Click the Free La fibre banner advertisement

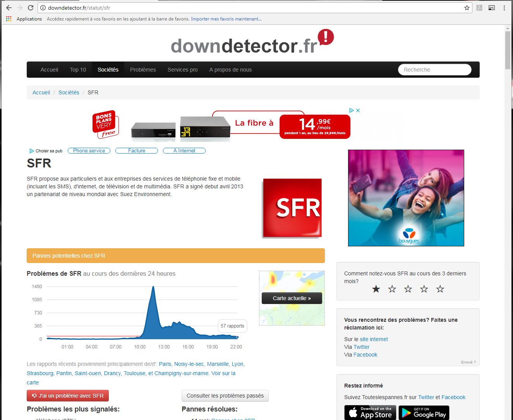[221, 124]
